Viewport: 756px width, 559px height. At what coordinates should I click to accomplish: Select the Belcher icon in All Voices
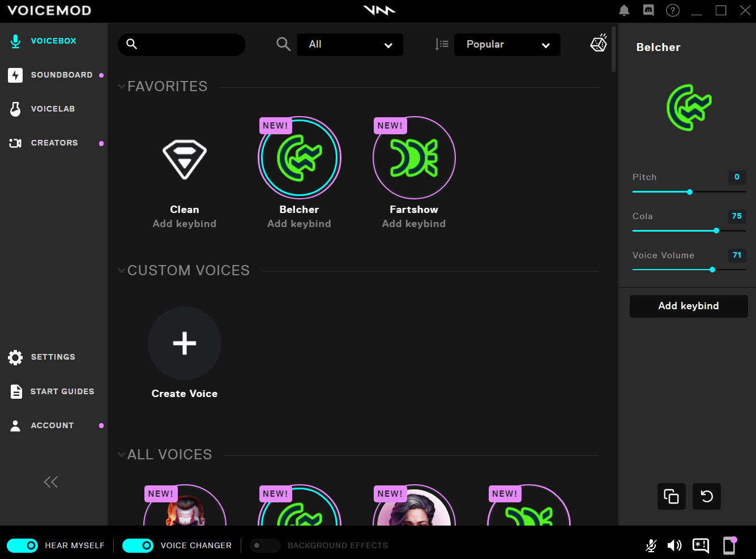point(300,505)
